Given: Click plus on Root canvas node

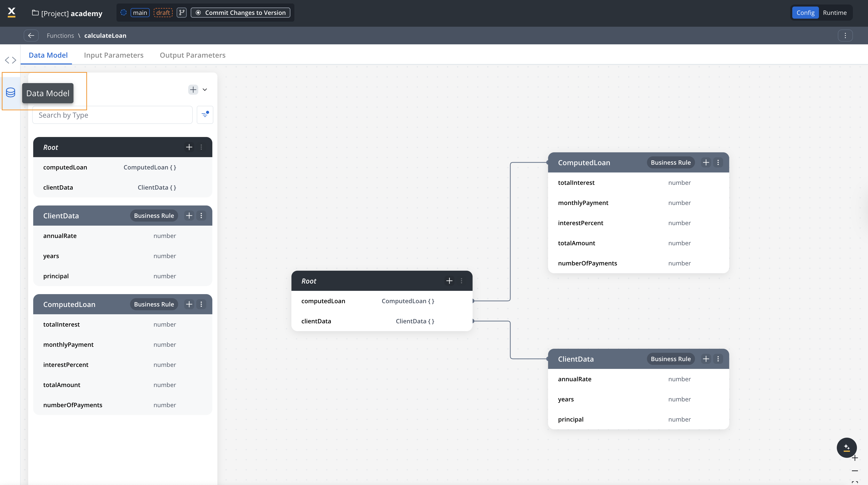Looking at the screenshot, I should tap(449, 281).
